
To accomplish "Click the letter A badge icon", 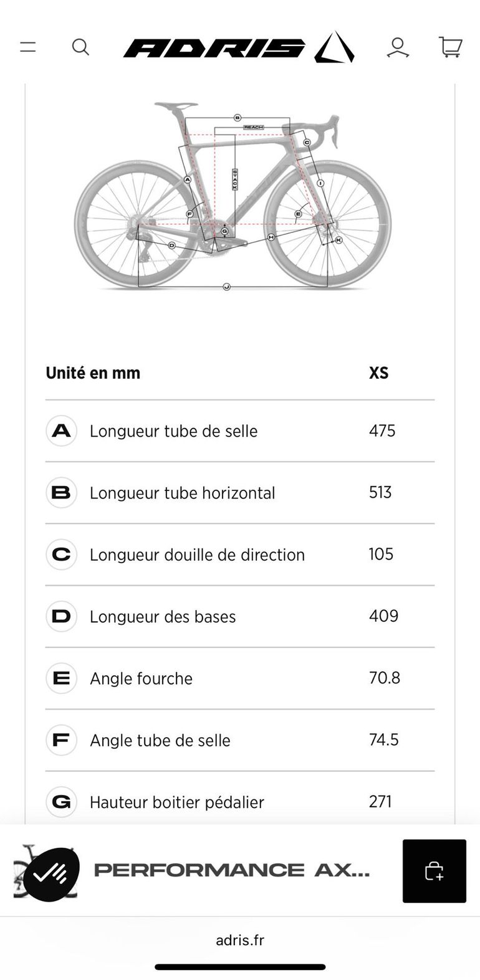I will [x=61, y=431].
